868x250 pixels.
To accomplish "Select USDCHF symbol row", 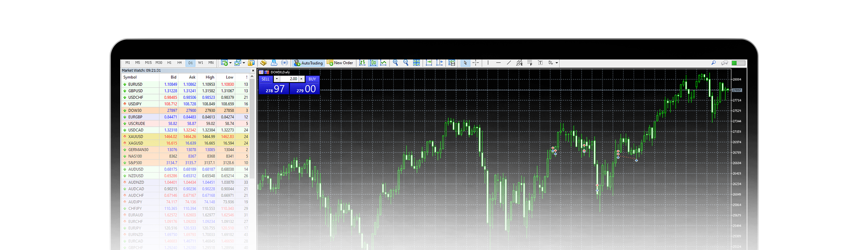I will tap(186, 97).
